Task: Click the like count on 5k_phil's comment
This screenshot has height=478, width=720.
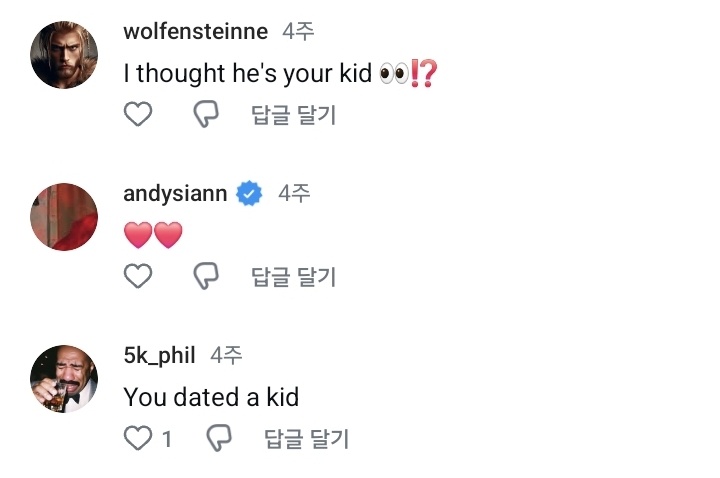Action: pos(167,438)
